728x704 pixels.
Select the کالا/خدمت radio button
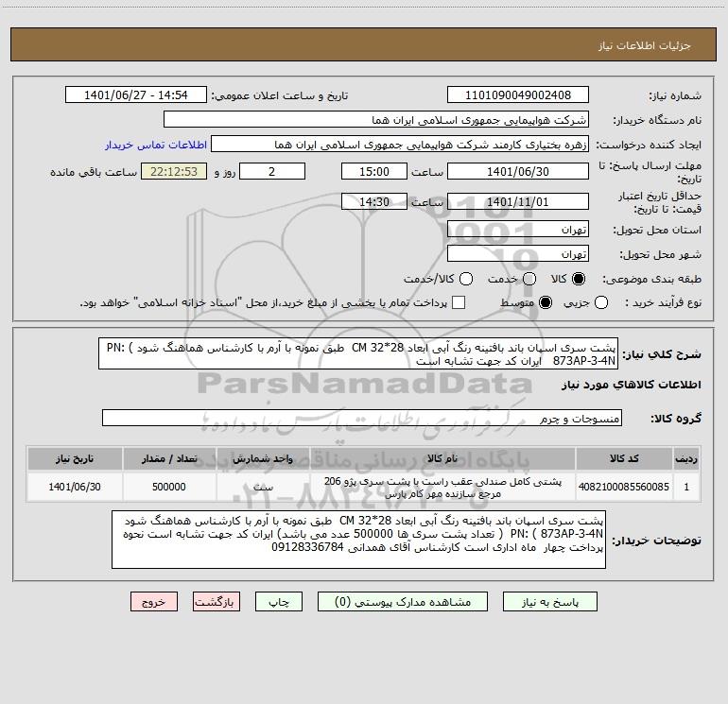pos(466,279)
